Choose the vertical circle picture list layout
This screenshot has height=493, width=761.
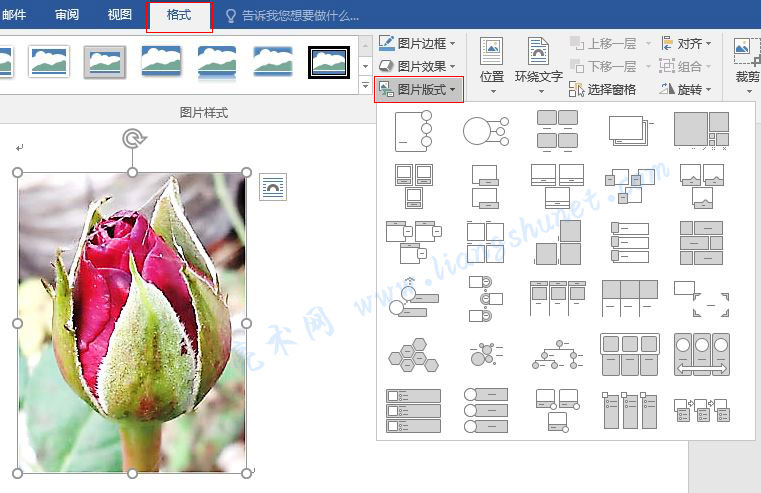click(485, 298)
